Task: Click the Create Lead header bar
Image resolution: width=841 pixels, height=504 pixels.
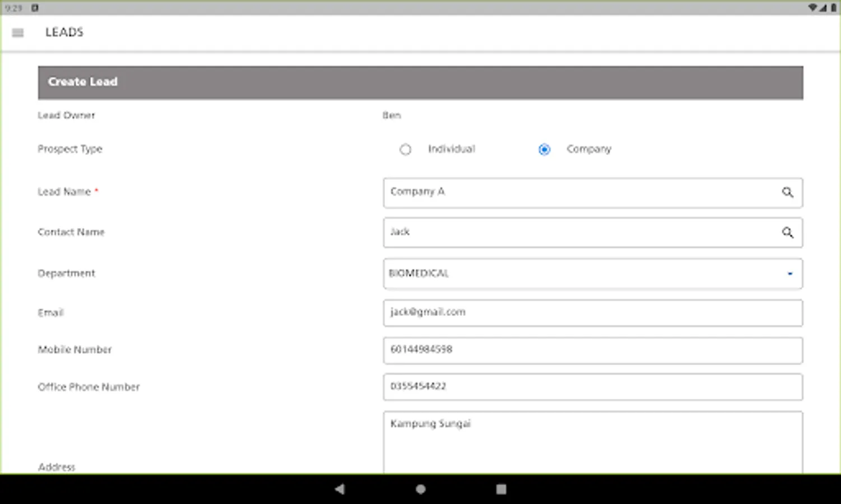Action: tap(420, 82)
